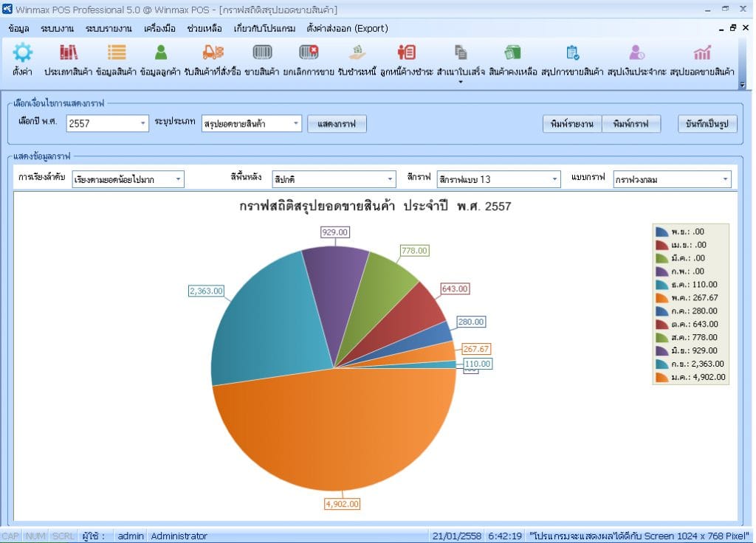Viewport: 756px width, 543px height.
Task: Click the 4,902.00 data label
Action: pos(343,504)
